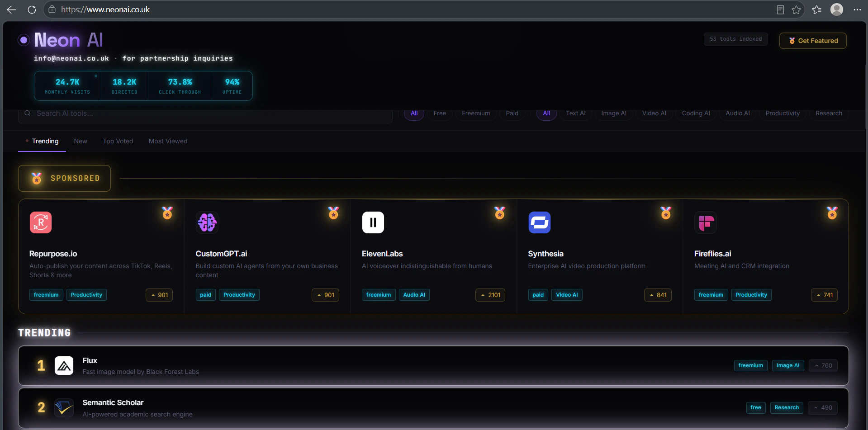
Task: Open the Flux tool title
Action: pyautogui.click(x=90, y=360)
